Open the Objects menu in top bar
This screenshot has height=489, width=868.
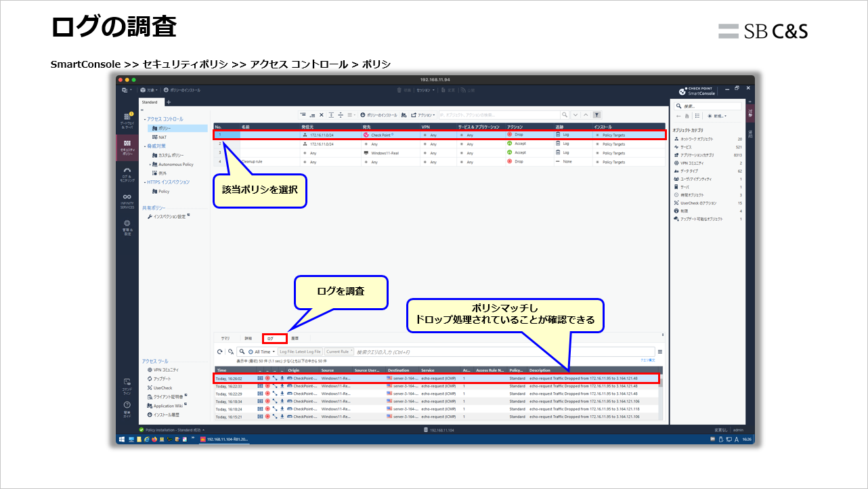pyautogui.click(x=148, y=89)
